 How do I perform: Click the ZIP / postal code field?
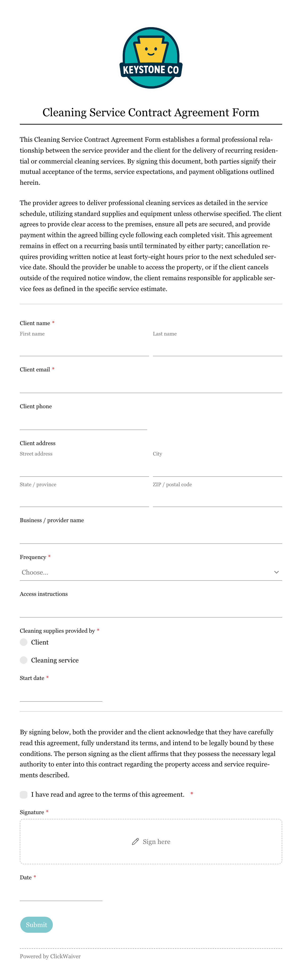coord(217,498)
